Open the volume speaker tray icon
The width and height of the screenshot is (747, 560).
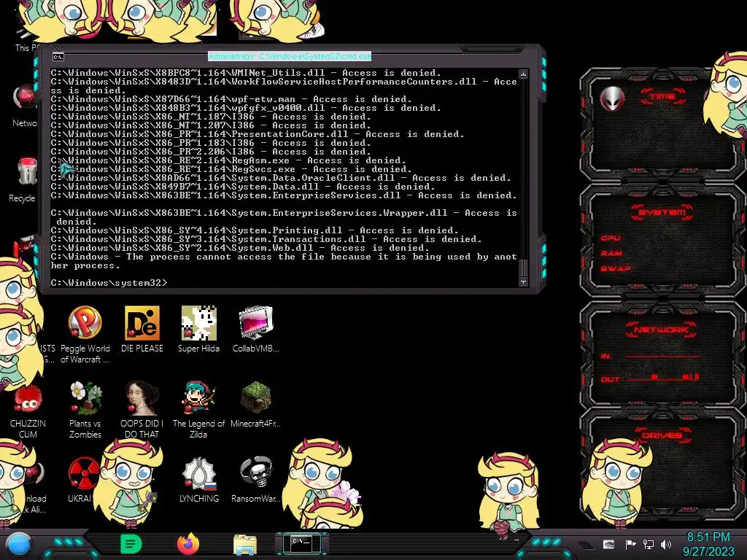[x=666, y=544]
